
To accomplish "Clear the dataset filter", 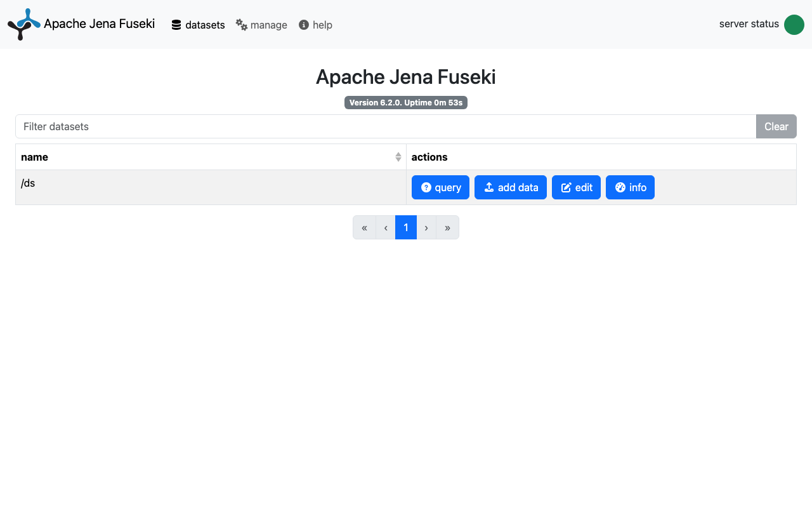I will click(x=776, y=126).
